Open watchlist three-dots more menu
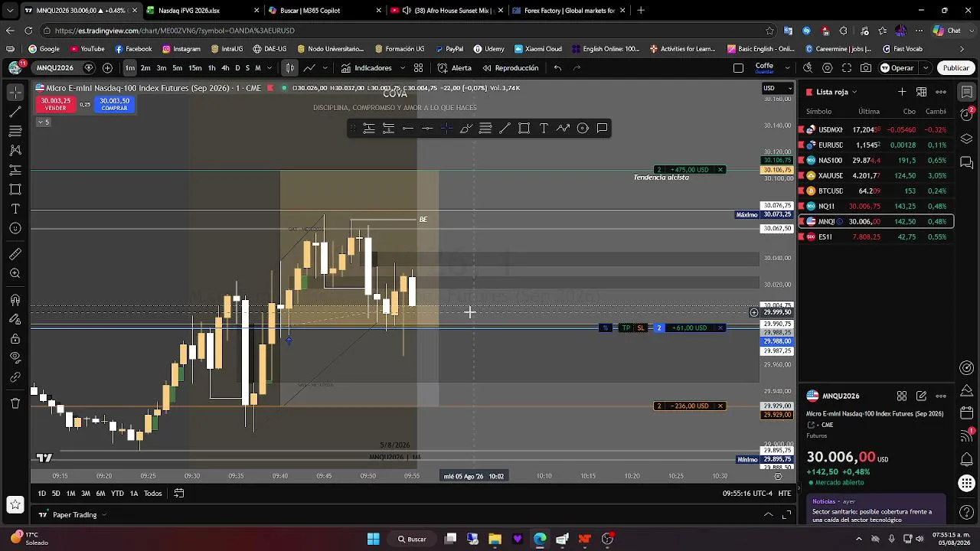The width and height of the screenshot is (980, 551). [x=941, y=92]
